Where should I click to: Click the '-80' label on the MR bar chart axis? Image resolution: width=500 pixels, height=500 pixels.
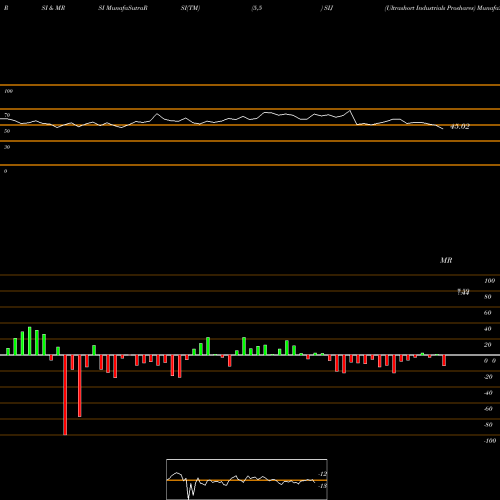(488, 425)
